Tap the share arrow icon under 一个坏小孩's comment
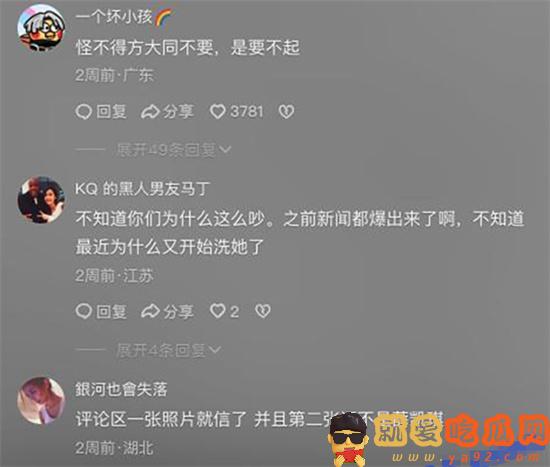Screen dimensions: 550x467 click(x=150, y=112)
